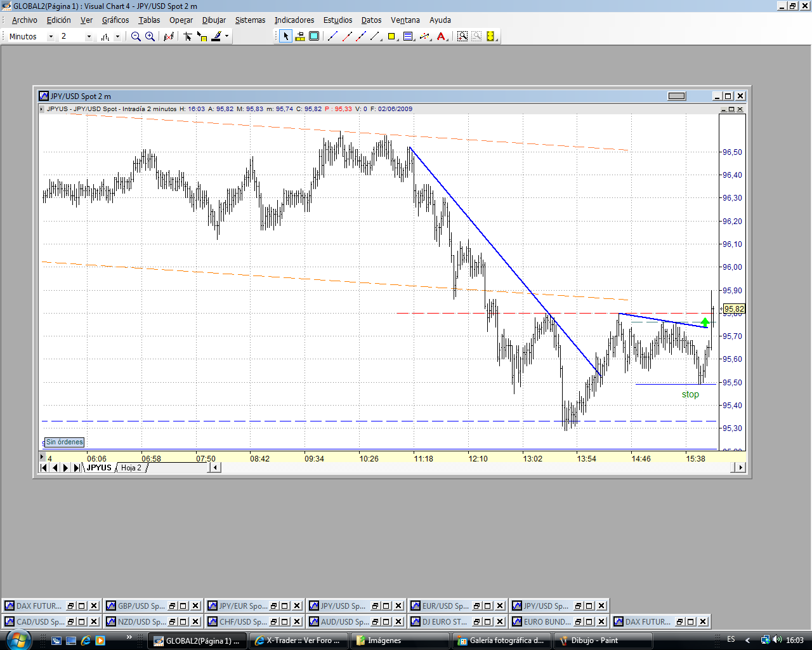Image resolution: width=812 pixels, height=650 pixels.
Task: Open the compression value 2 dropdown
Action: [88, 37]
